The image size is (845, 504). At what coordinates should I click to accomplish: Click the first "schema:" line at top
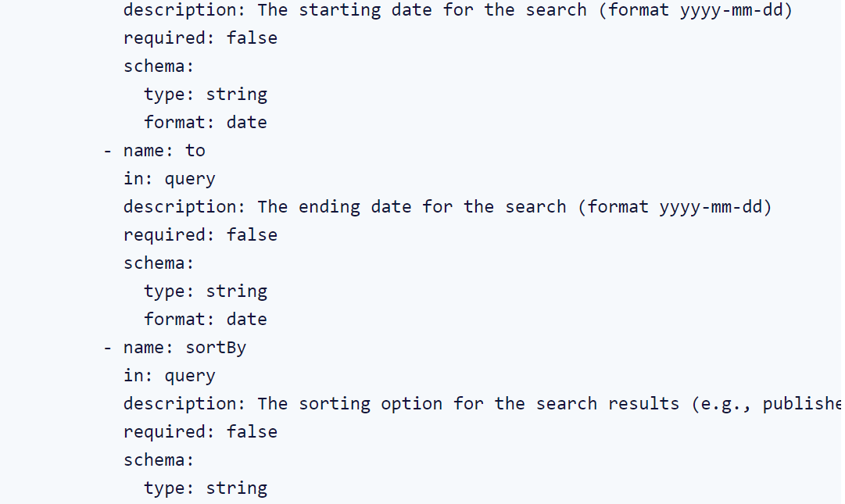[159, 66]
